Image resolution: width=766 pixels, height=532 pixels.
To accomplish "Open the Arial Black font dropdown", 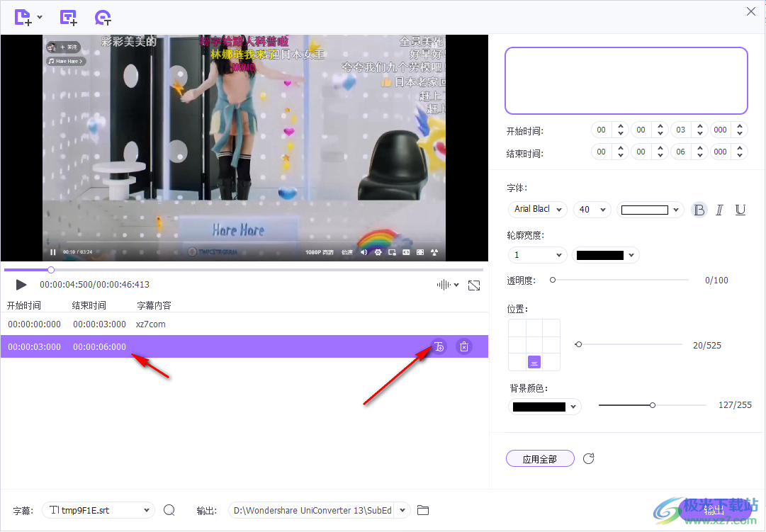I will pyautogui.click(x=538, y=209).
